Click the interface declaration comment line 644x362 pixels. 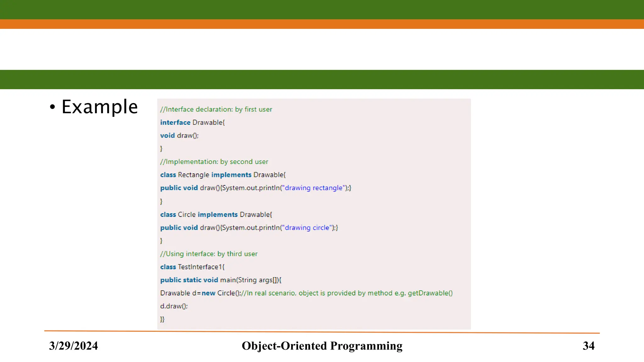point(216,109)
